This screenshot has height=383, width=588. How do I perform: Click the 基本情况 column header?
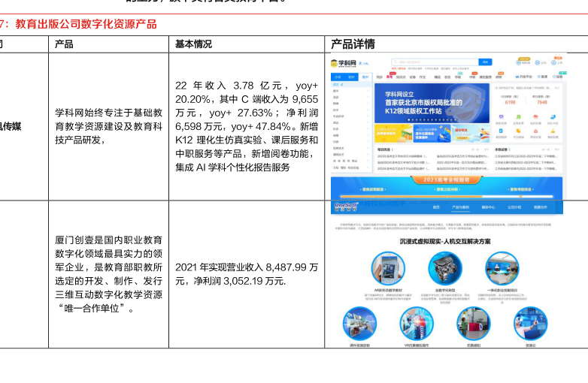(x=193, y=44)
